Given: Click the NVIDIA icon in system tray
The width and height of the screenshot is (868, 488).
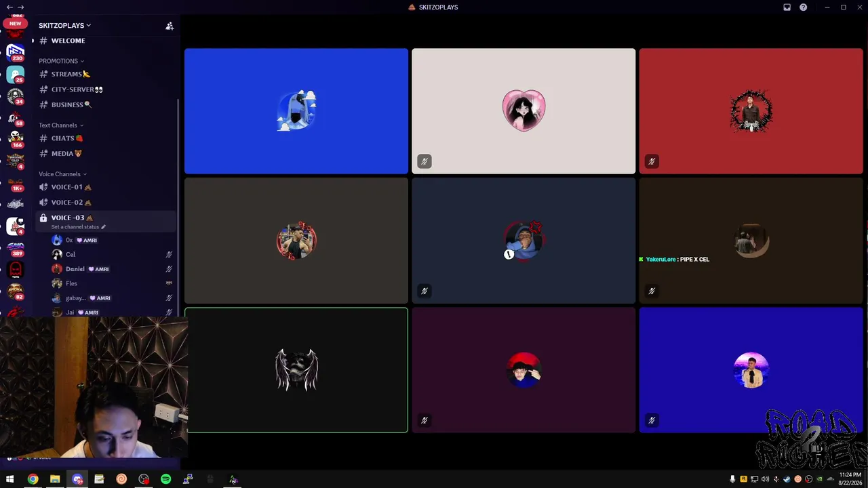Looking at the screenshot, I should click(819, 479).
